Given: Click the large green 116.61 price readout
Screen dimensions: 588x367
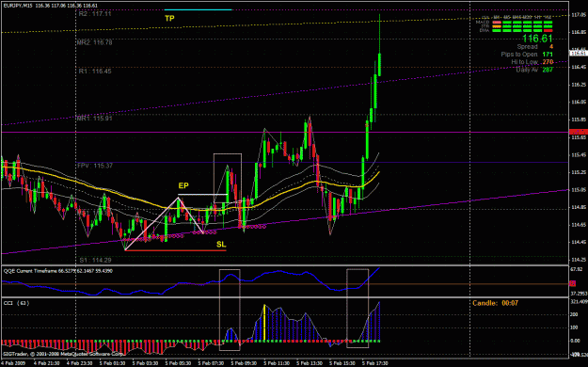Looking at the screenshot, I should [537, 39].
